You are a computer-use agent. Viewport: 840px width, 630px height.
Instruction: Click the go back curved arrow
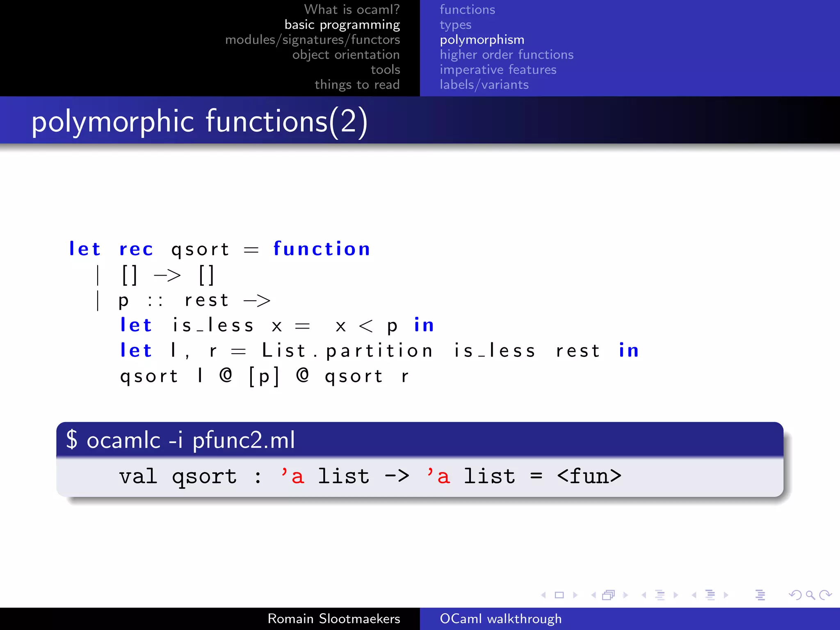[795, 595]
